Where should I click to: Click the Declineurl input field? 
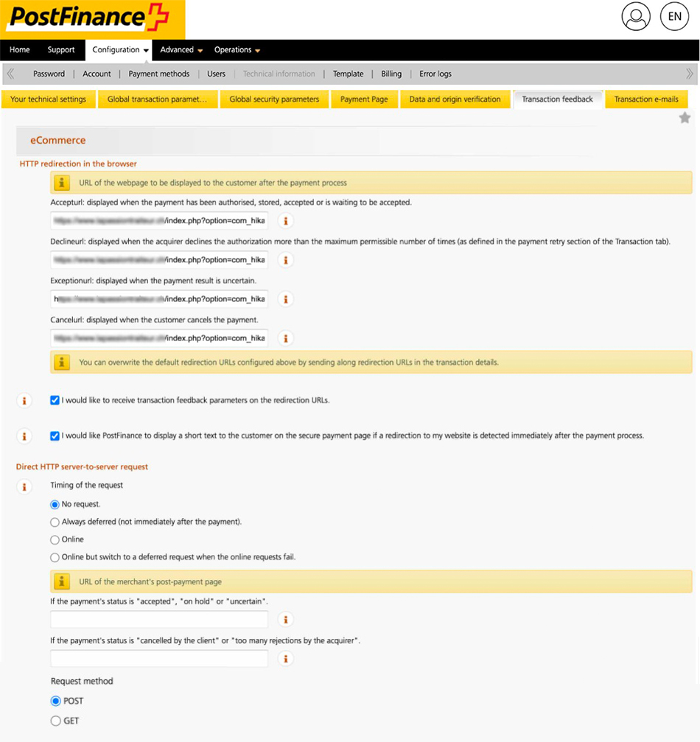[159, 260]
